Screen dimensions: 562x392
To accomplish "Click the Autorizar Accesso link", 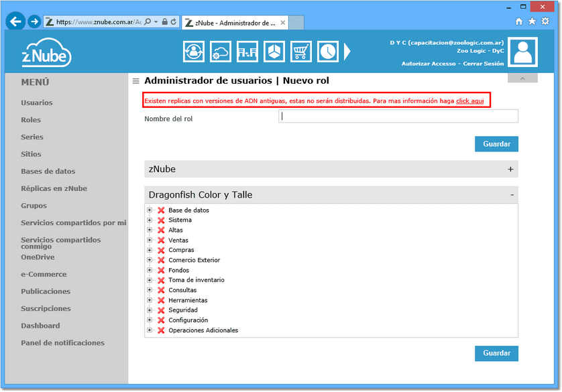I will click(429, 64).
